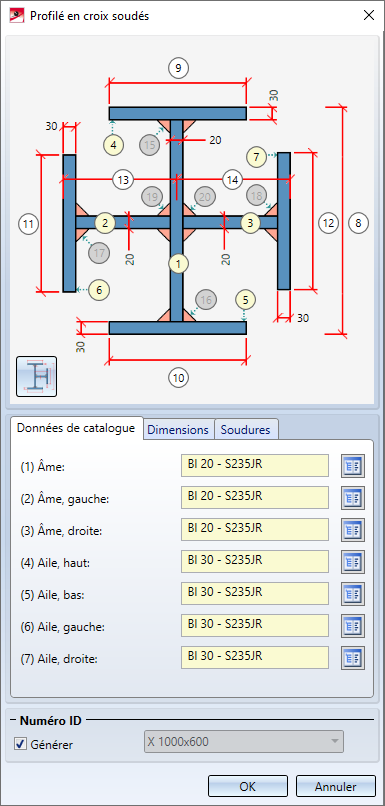The image size is (385, 806).
Task: Open catalogue browser for (4) Aile, haut
Action: (x=353, y=562)
